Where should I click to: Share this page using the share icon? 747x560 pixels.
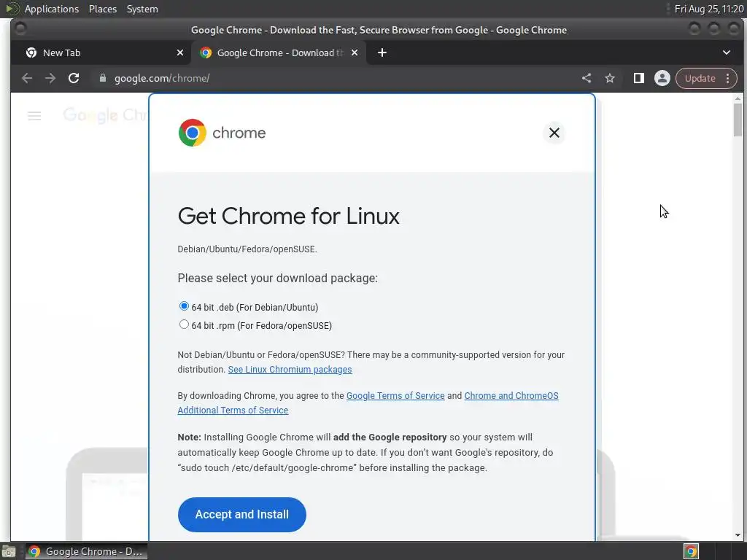click(587, 78)
